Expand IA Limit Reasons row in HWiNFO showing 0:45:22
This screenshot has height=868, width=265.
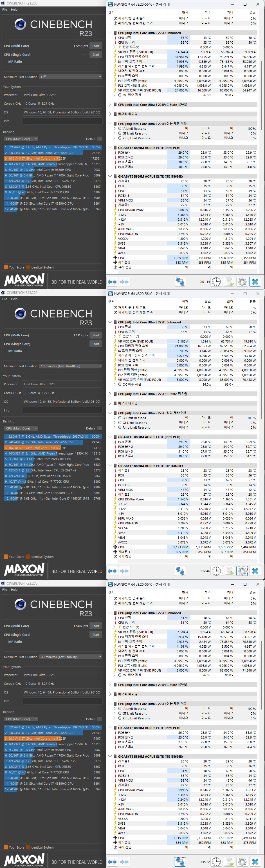point(114,709)
